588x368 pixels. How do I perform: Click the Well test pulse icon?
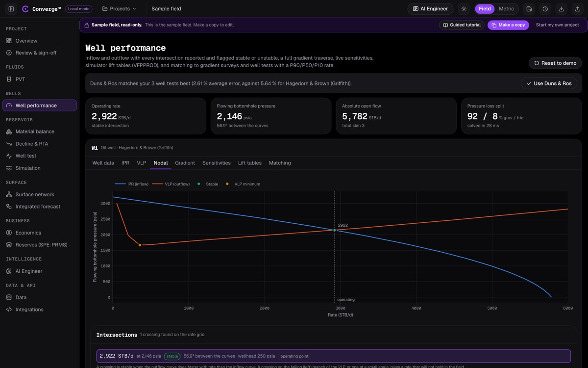click(x=9, y=156)
